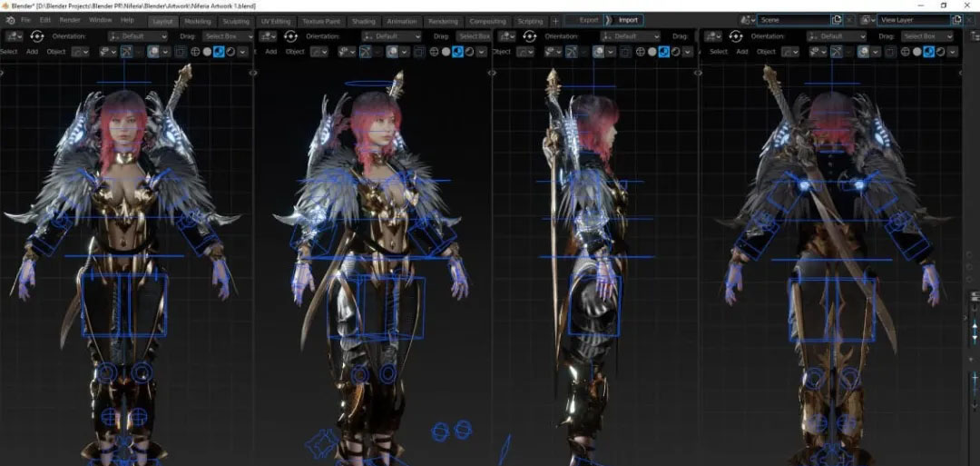
Task: Add a new workspace with the plus button
Action: pos(555,21)
